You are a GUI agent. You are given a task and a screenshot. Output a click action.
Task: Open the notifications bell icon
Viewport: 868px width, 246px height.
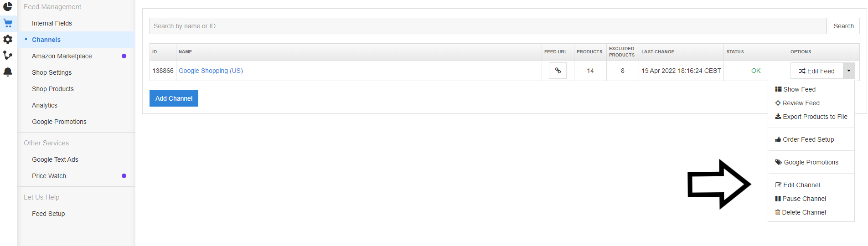8,72
